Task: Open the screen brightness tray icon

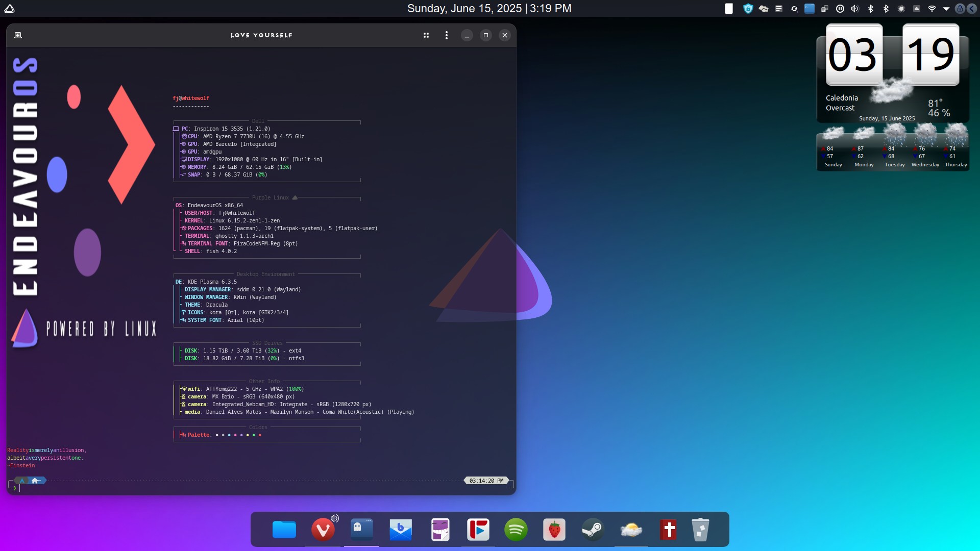Action: [x=901, y=9]
